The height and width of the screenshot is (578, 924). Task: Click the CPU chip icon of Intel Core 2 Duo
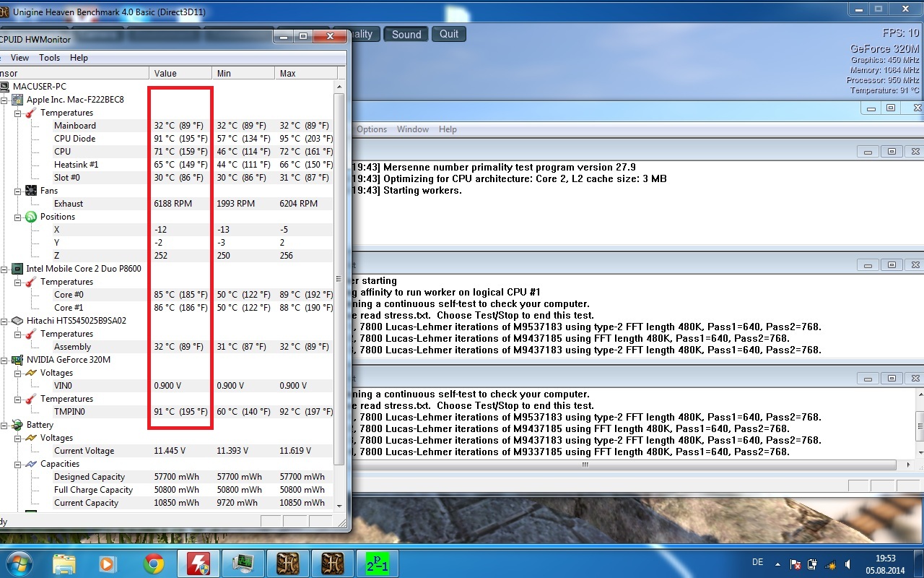pos(17,269)
